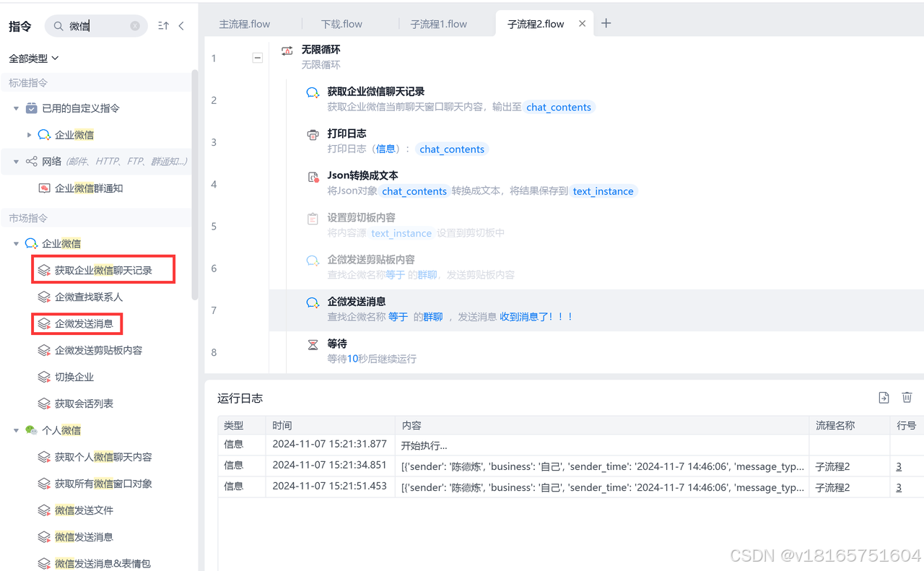This screenshot has width=924, height=571.
Task: Collapse the 已用的自定义指令 tree node
Action: pos(16,108)
